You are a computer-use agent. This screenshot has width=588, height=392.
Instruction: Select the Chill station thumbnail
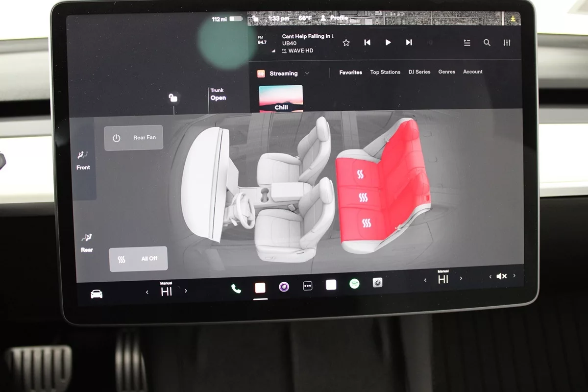coord(281,98)
